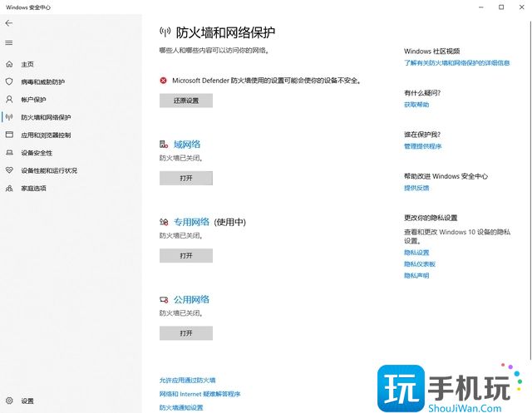Click the family icon for 家庭选项

pyautogui.click(x=9, y=188)
